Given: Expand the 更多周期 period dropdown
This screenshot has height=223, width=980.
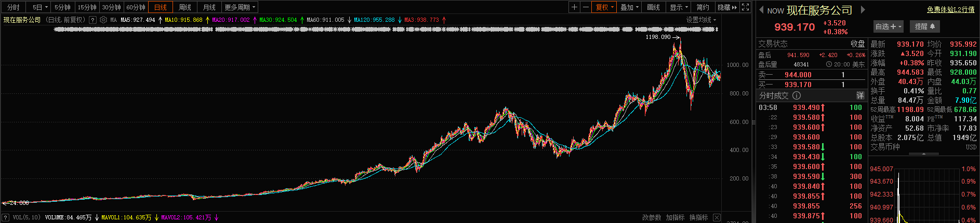Looking at the screenshot, I should click(x=240, y=7).
